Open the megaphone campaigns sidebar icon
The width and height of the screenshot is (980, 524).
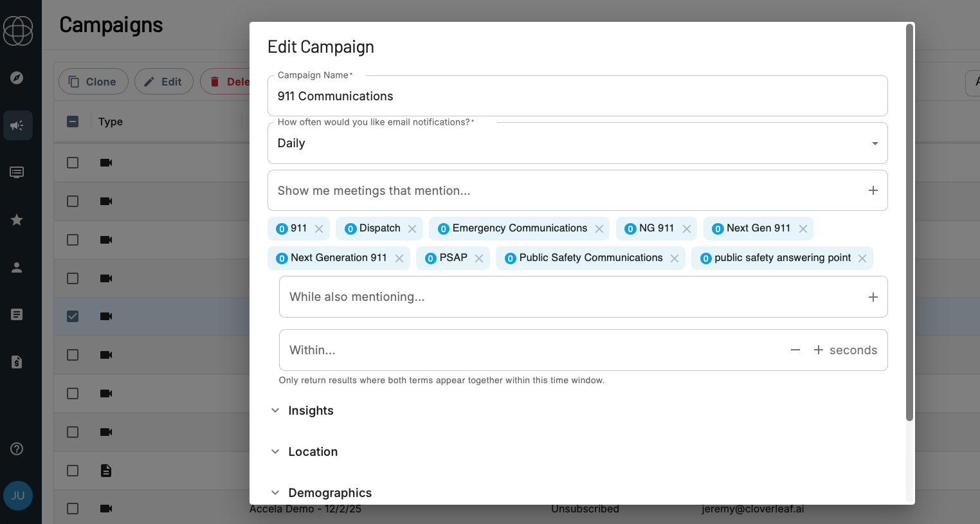17,125
